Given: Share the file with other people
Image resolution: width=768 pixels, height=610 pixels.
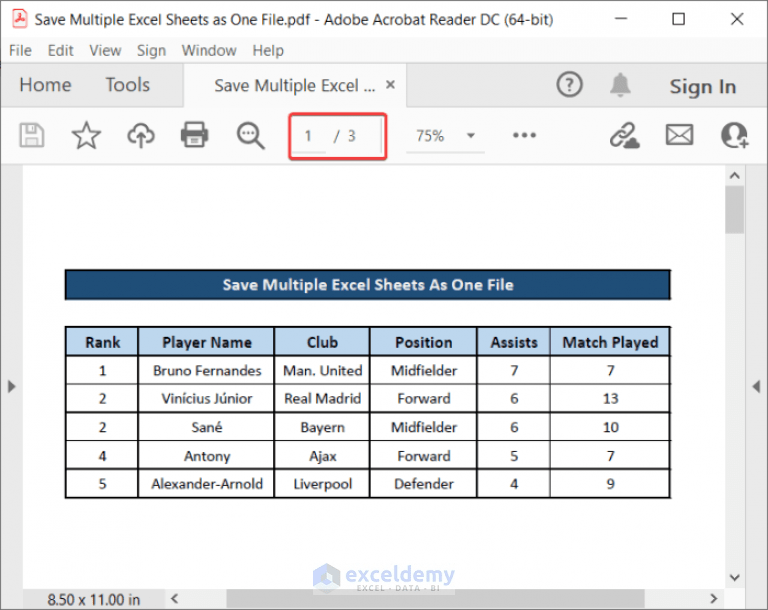Looking at the screenshot, I should point(734,135).
